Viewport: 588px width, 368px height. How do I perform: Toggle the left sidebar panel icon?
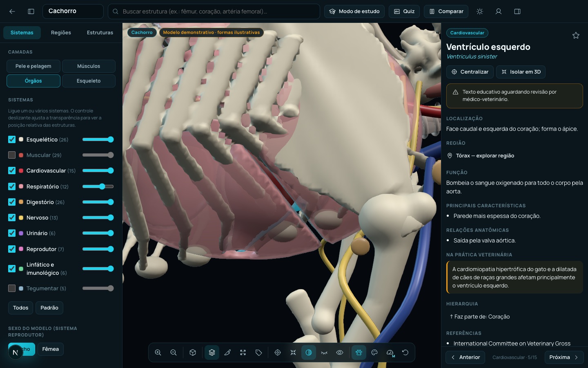[31, 11]
